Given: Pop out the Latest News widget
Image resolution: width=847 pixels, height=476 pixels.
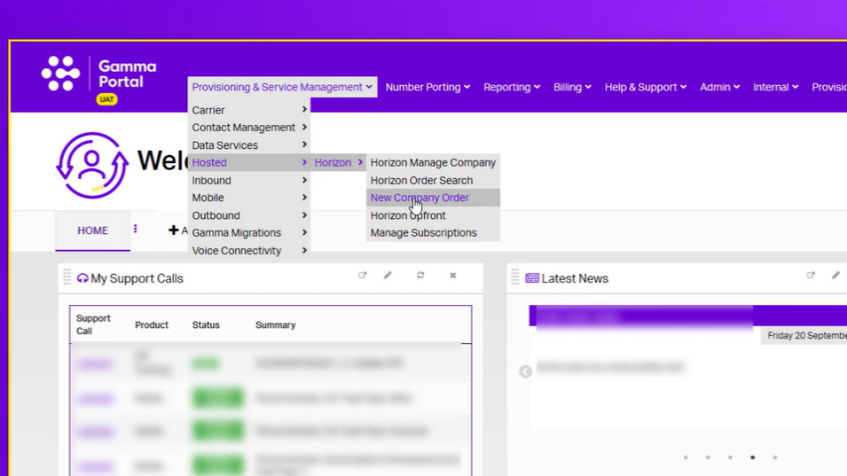Looking at the screenshot, I should click(811, 276).
